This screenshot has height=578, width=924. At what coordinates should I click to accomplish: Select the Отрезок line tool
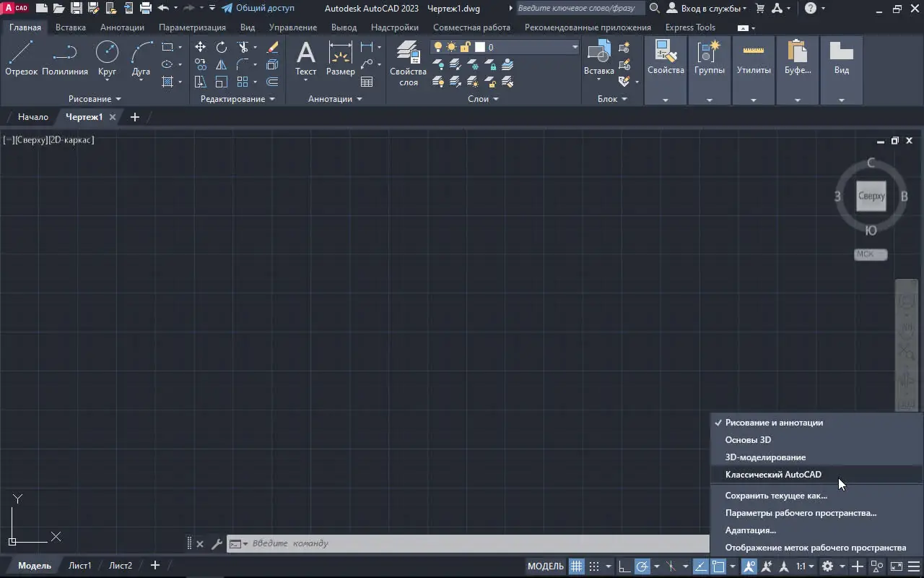[21, 58]
